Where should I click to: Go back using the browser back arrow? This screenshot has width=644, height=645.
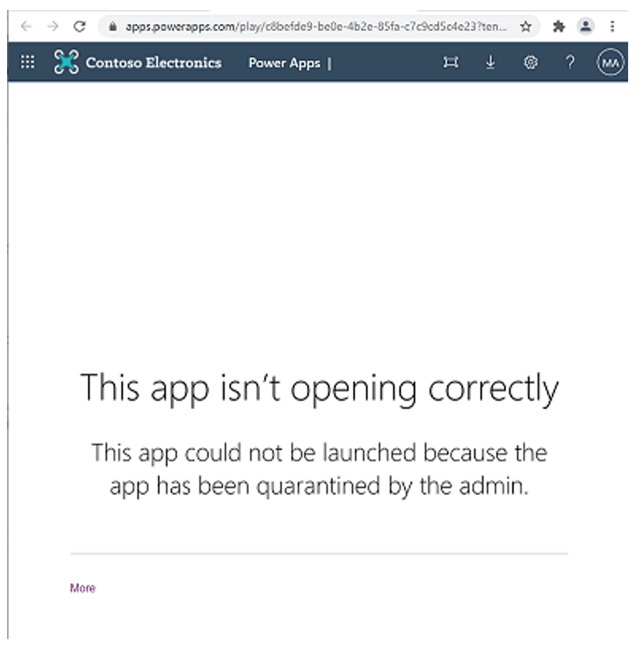point(26,27)
